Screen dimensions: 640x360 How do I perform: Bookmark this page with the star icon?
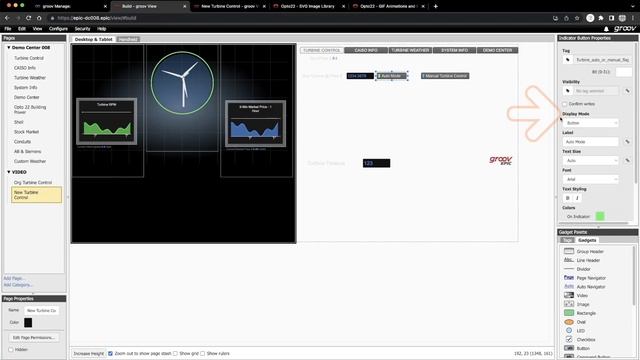[x=577, y=18]
